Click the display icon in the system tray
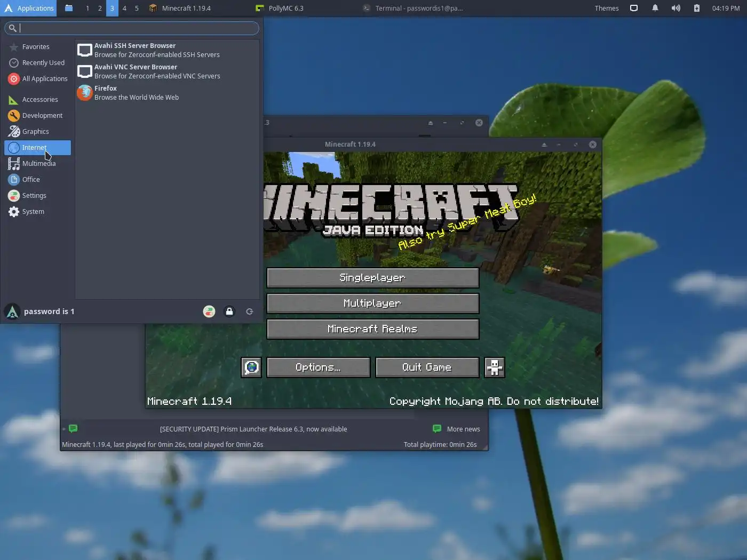This screenshot has height=560, width=747. (634, 8)
